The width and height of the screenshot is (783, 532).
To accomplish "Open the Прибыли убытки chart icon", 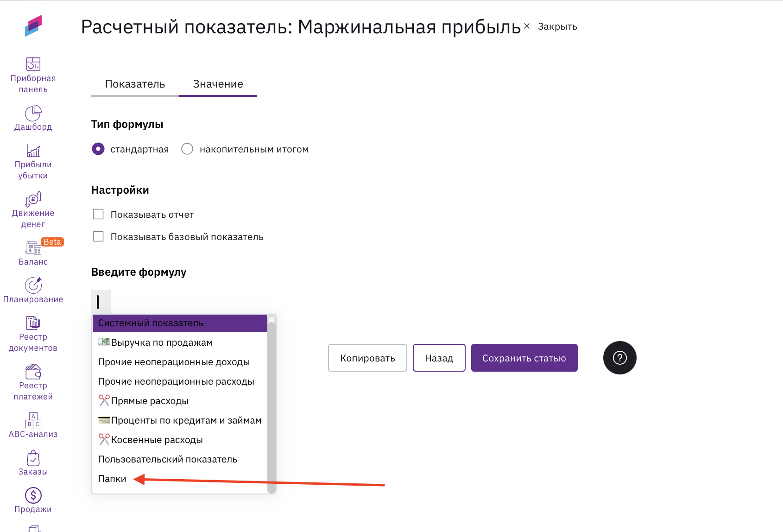I will (33, 151).
